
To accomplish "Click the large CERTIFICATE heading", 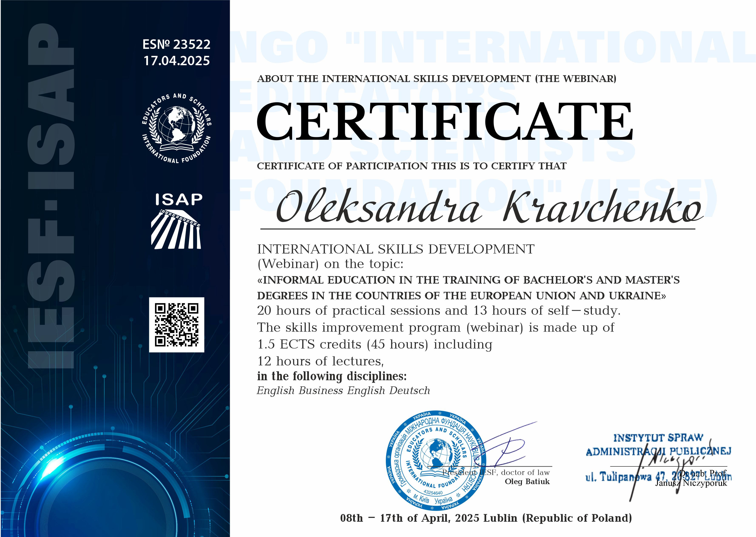I will pyautogui.click(x=445, y=121).
